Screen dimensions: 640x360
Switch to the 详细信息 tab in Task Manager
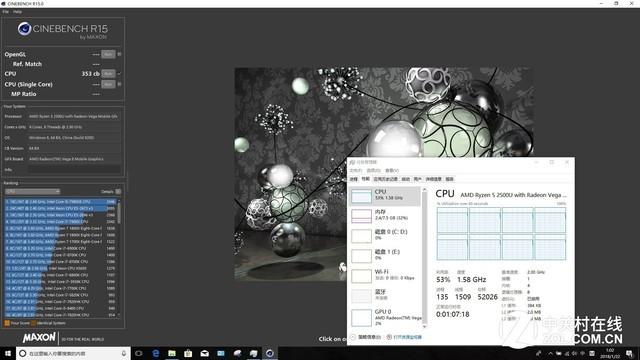[x=433, y=179]
